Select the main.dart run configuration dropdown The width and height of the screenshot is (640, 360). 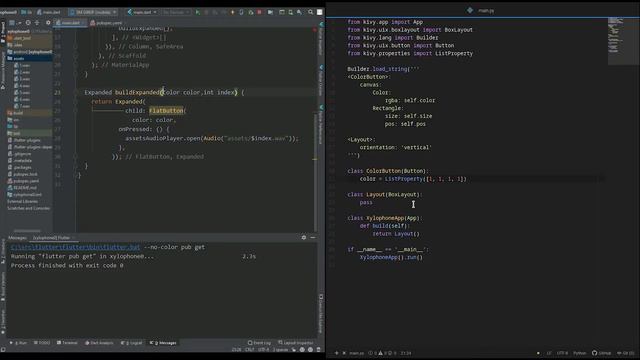(142, 12)
